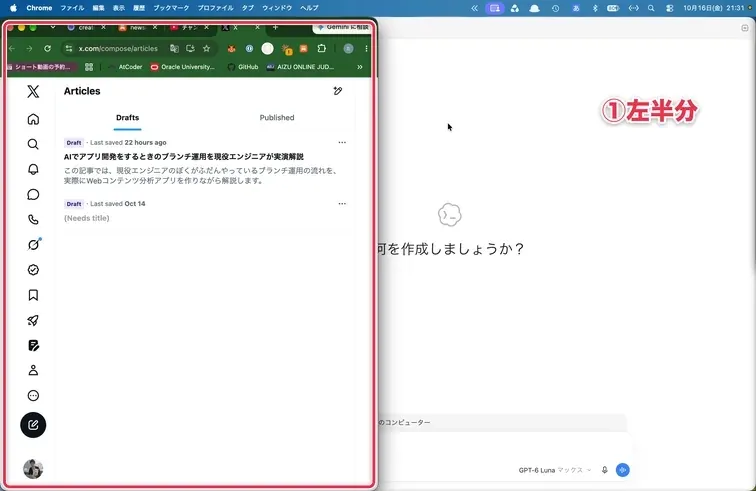Click the rocket icon in X sidebar
Viewport: 756px width, 491px height.
pyautogui.click(x=33, y=320)
